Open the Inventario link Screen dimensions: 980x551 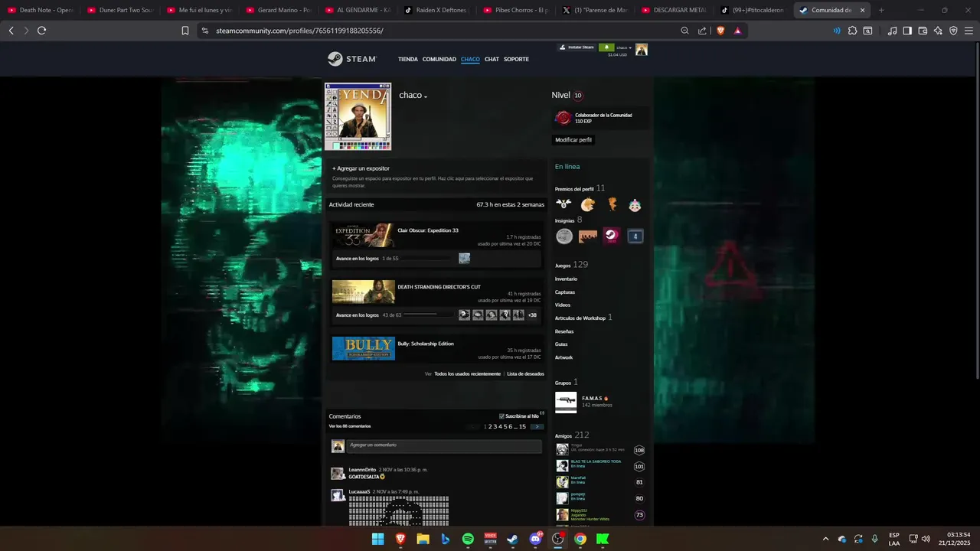[x=566, y=279]
